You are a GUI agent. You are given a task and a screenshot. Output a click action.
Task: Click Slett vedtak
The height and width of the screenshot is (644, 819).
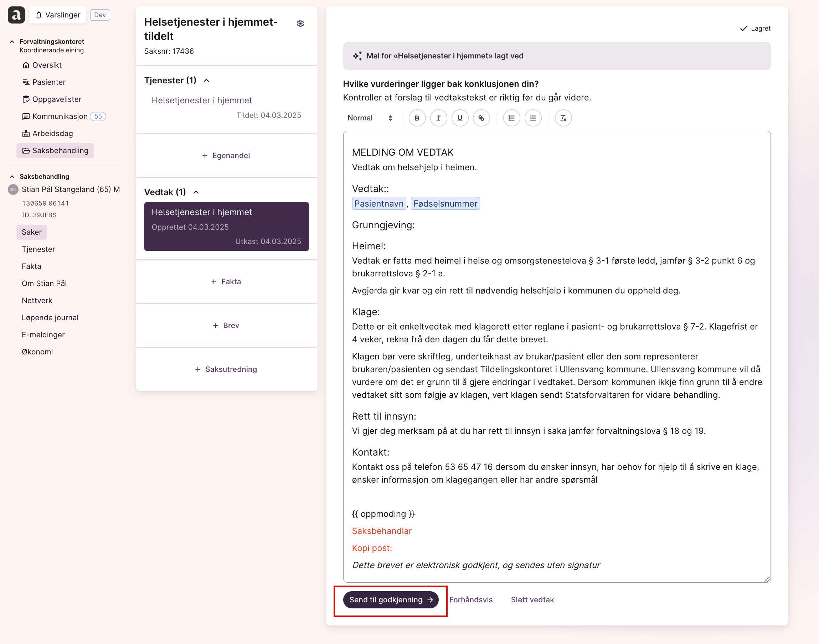(x=532, y=600)
